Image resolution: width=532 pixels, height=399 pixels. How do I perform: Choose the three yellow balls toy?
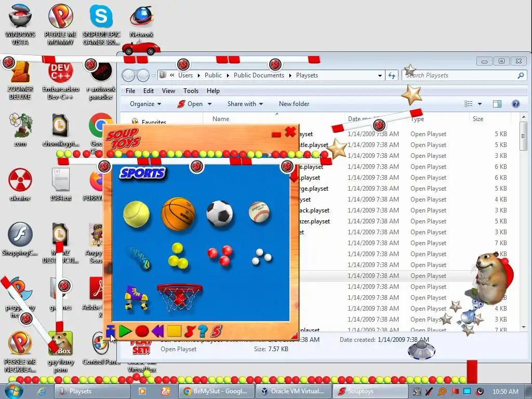point(178,256)
